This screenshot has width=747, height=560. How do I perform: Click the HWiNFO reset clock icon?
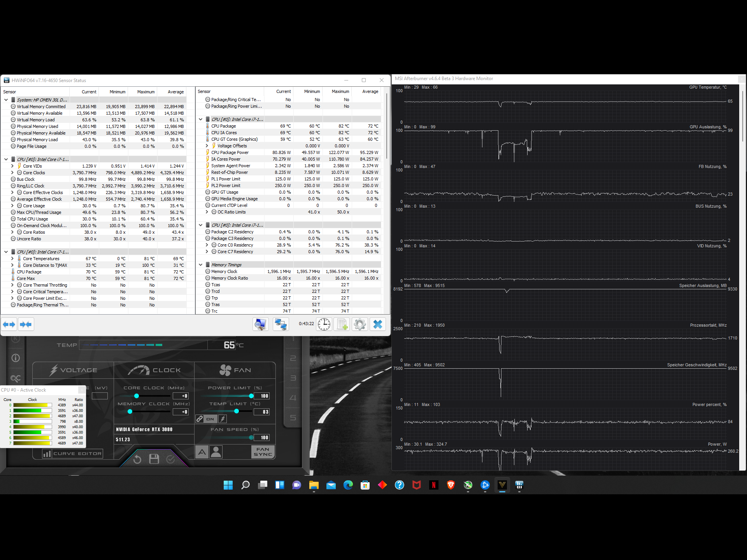(x=324, y=324)
